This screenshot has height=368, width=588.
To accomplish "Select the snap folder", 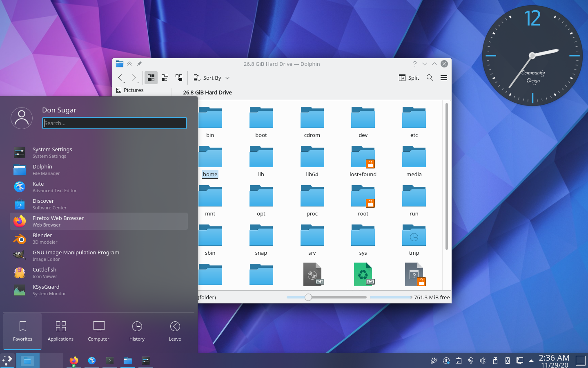I will (x=261, y=240).
